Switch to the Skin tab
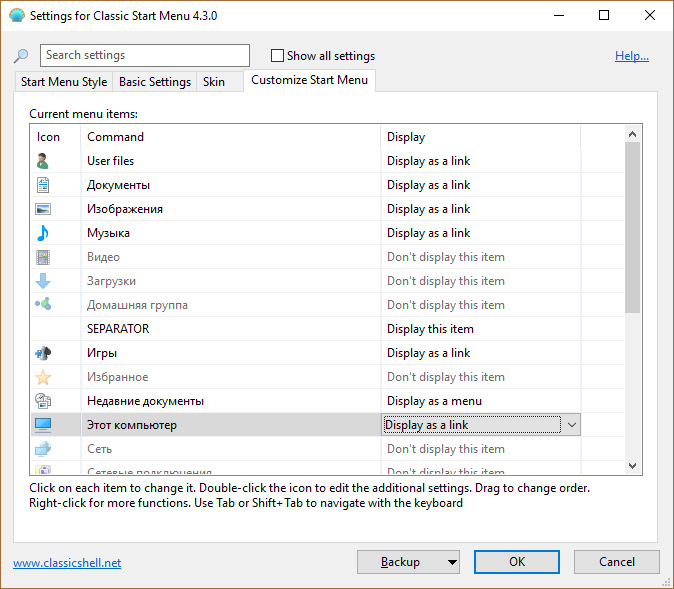The image size is (674, 589). click(x=214, y=82)
